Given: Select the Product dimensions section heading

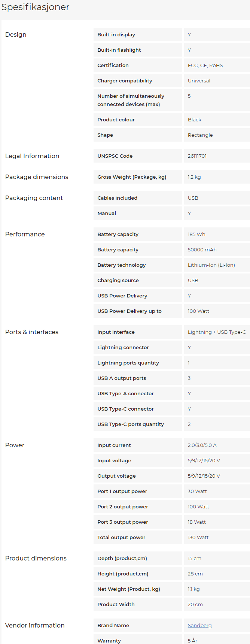Looking at the screenshot, I should [36, 558].
